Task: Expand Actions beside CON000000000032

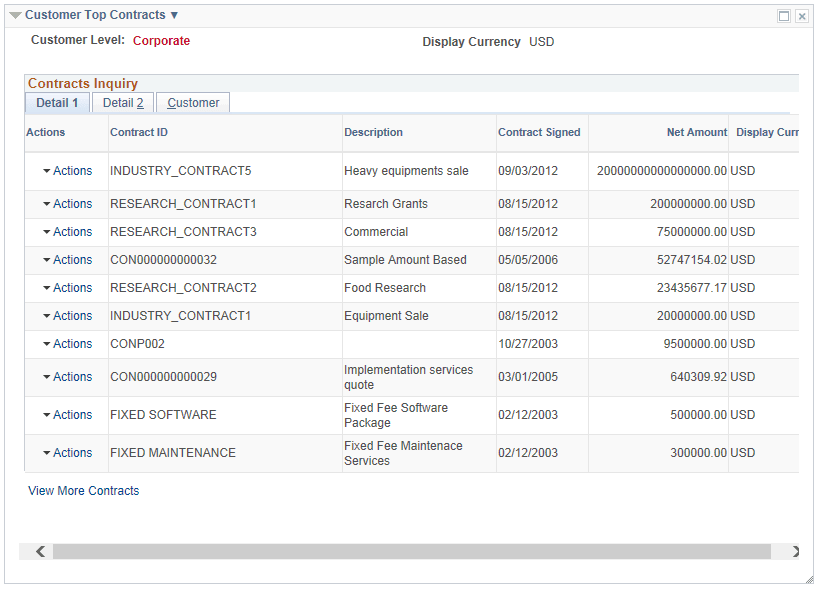Action: (x=65, y=259)
